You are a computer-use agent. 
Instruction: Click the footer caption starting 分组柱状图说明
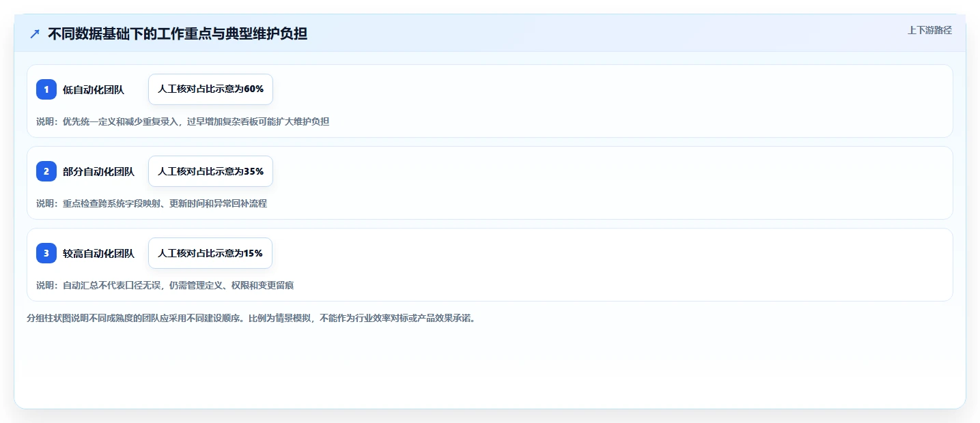tap(251, 318)
